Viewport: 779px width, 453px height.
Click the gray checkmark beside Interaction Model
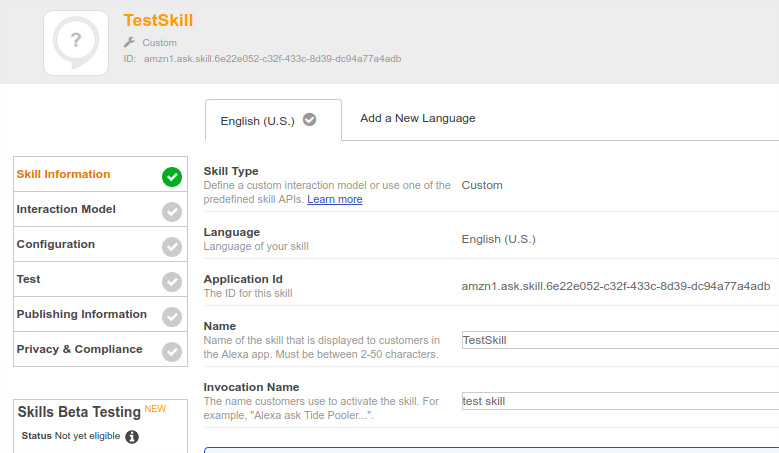pyautogui.click(x=172, y=212)
